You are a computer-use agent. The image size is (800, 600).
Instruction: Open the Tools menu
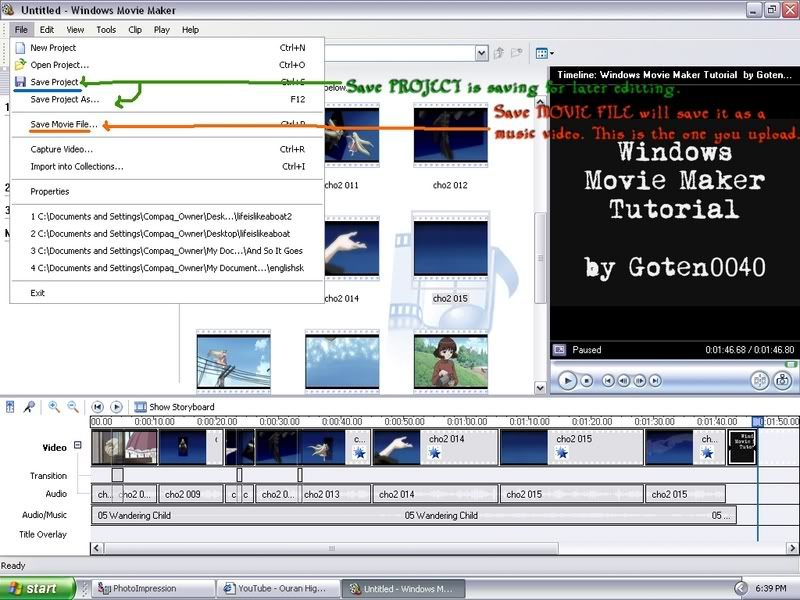(106, 30)
